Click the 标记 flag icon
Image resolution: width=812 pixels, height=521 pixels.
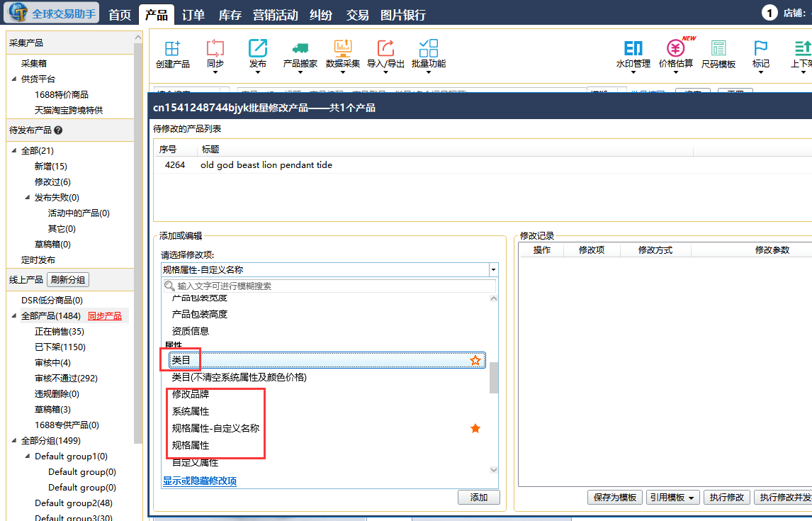click(761, 48)
